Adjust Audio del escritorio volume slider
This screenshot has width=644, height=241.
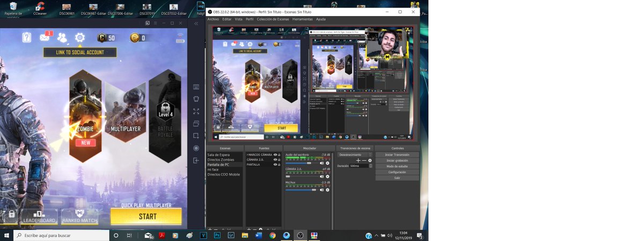pyautogui.click(x=302, y=163)
